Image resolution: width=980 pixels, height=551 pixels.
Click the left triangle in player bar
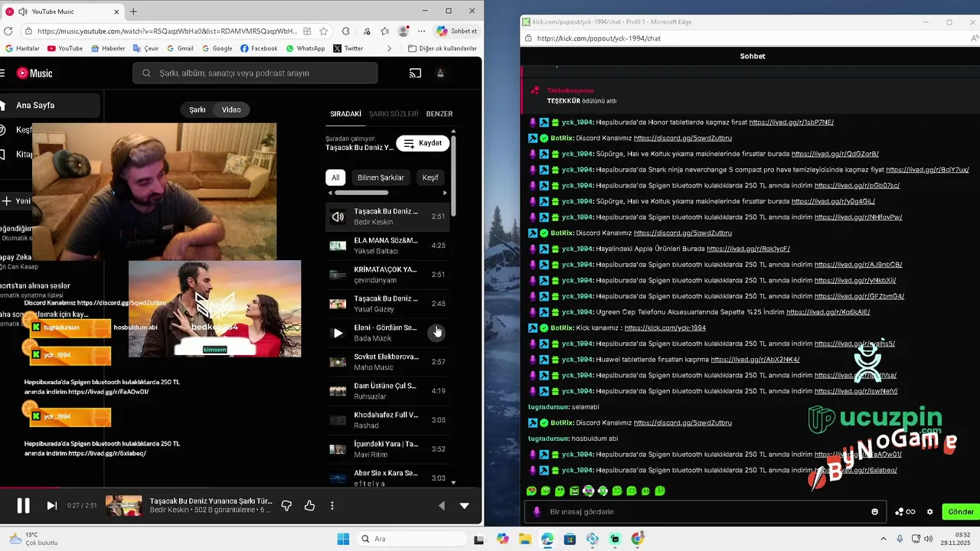click(x=442, y=506)
